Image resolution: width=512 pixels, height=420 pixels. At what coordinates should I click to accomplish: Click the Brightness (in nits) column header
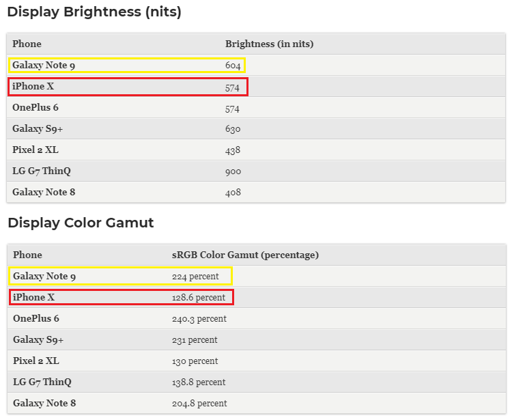pos(270,44)
